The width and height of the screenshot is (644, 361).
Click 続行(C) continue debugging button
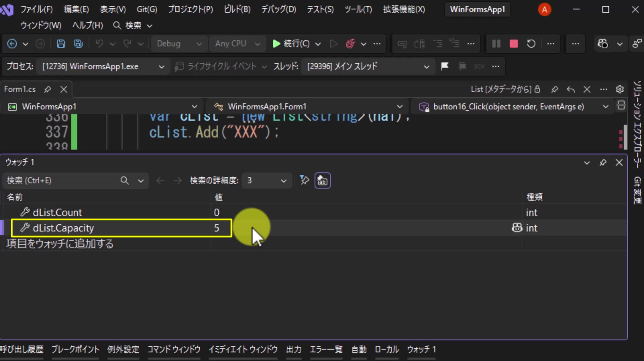291,44
